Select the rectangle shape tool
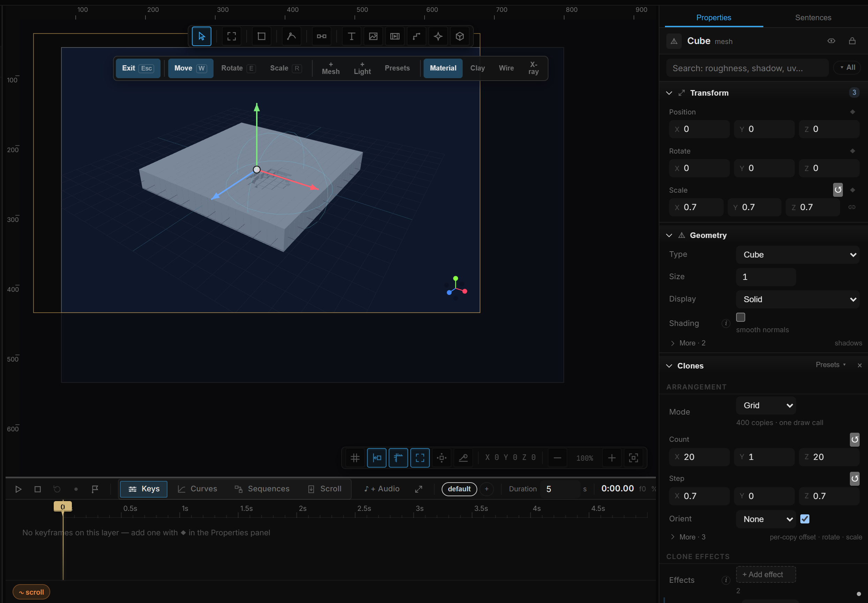This screenshot has width=868, height=603. [x=261, y=36]
